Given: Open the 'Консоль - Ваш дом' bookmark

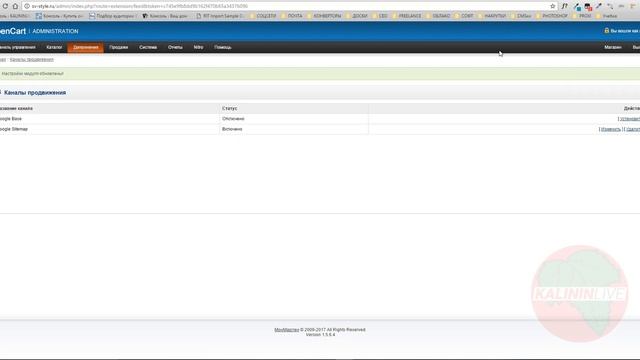Looking at the screenshot, I should [x=165, y=16].
